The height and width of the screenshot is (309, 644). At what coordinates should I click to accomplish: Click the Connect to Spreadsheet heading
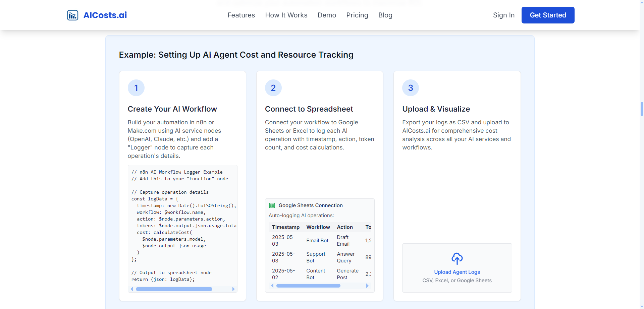[x=309, y=109]
